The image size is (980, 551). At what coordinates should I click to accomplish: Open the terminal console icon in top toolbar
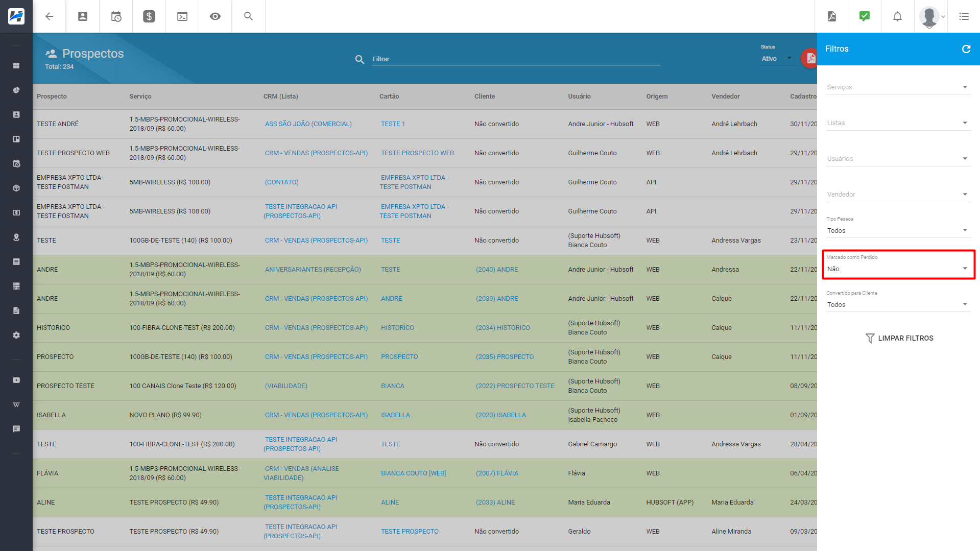(x=182, y=16)
